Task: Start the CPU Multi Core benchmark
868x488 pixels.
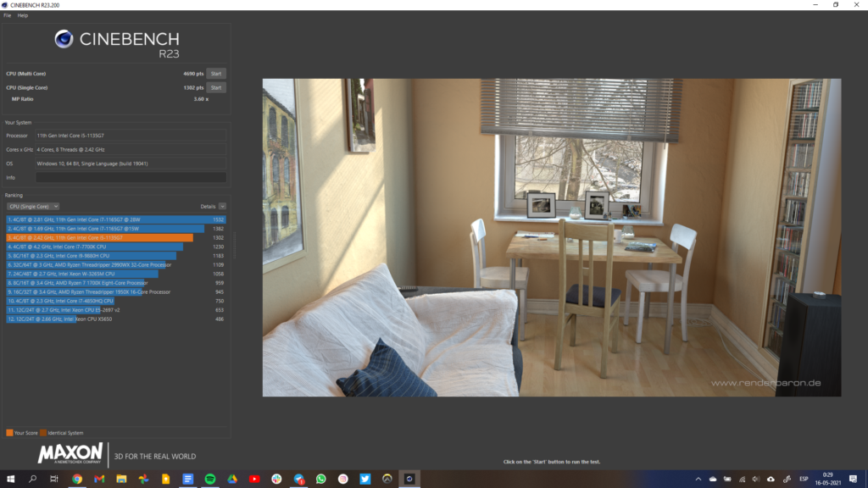Action: [x=216, y=74]
